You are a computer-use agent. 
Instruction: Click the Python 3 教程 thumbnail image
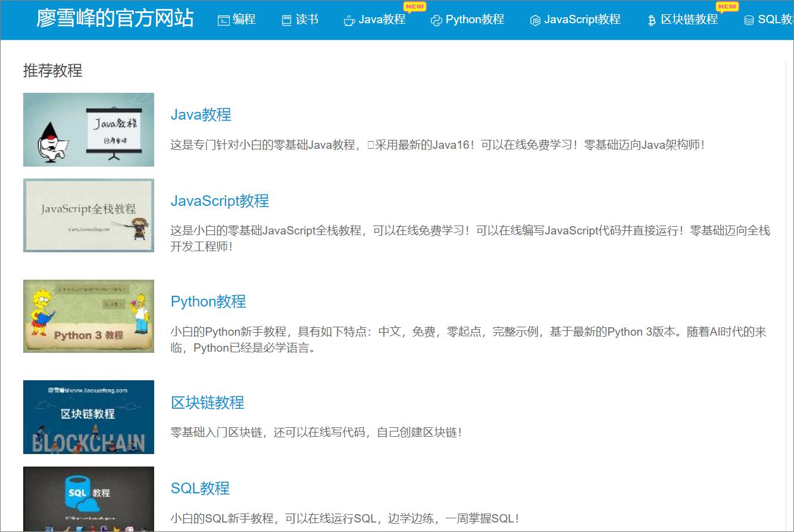tap(88, 316)
